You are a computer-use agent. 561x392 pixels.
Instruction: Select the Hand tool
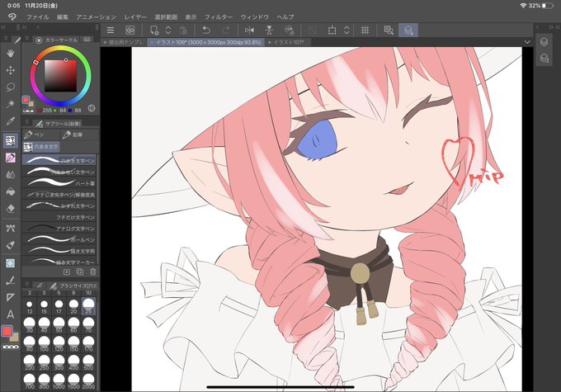tap(11, 54)
